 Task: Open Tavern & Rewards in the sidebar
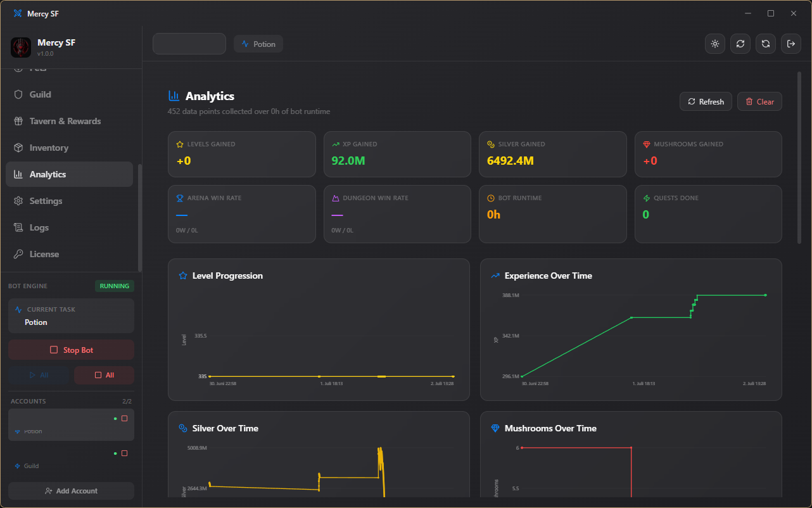pos(70,121)
